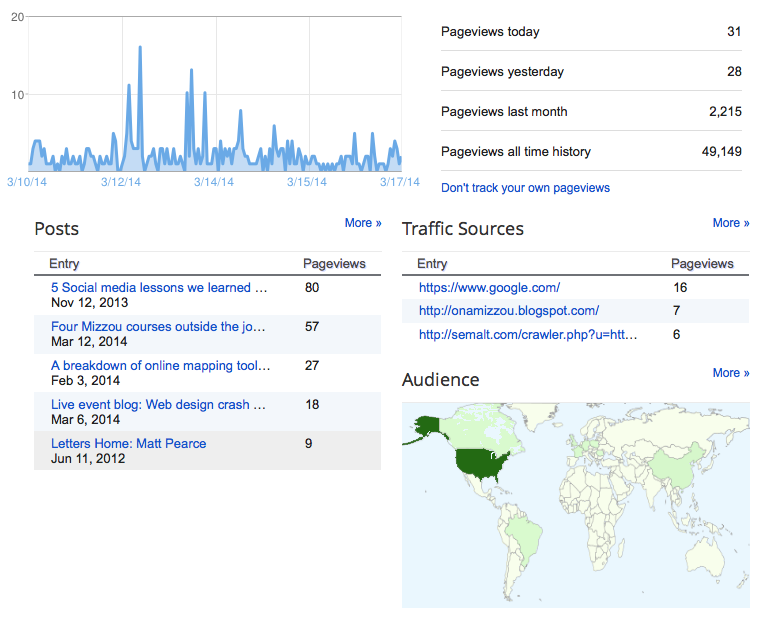This screenshot has width=766, height=626.
Task: Click the highest peak in pageviews graph
Action: click(x=140, y=47)
